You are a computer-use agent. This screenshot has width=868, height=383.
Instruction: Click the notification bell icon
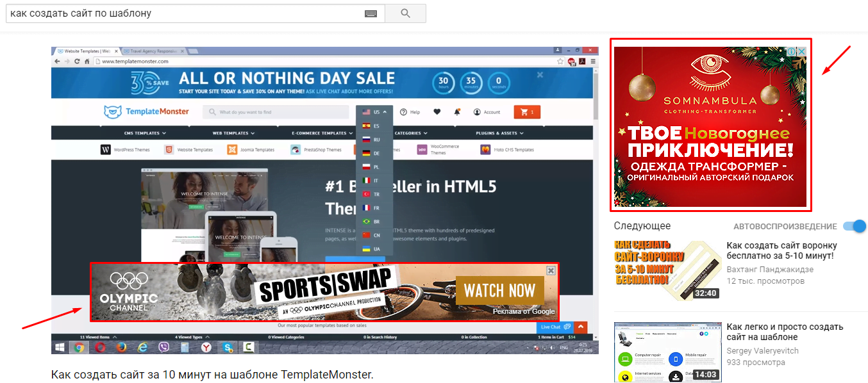tap(457, 112)
